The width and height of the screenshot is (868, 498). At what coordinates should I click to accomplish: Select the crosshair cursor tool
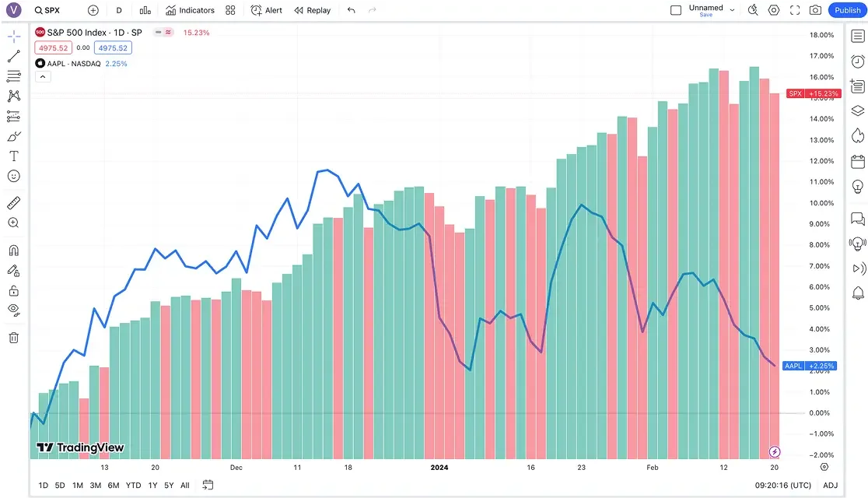(x=14, y=37)
